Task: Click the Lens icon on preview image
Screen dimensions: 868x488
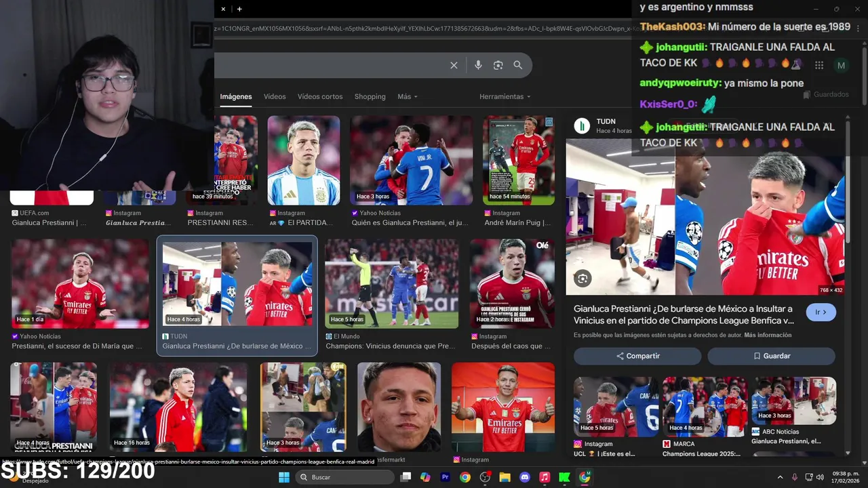Action: coord(583,278)
